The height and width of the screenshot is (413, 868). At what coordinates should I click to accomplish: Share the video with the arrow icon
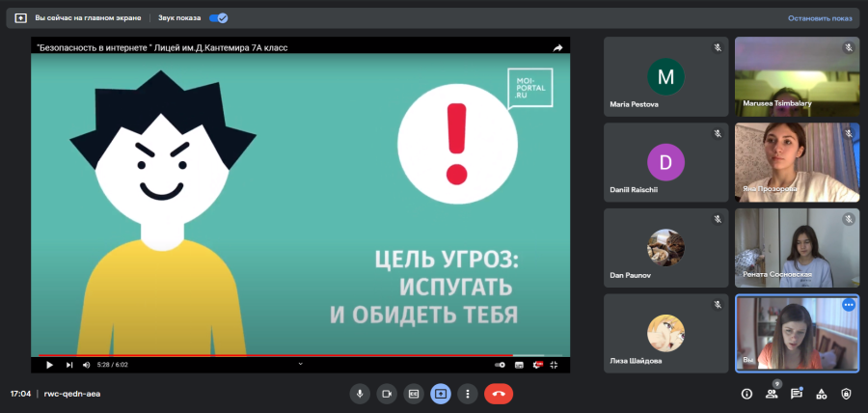pyautogui.click(x=557, y=47)
